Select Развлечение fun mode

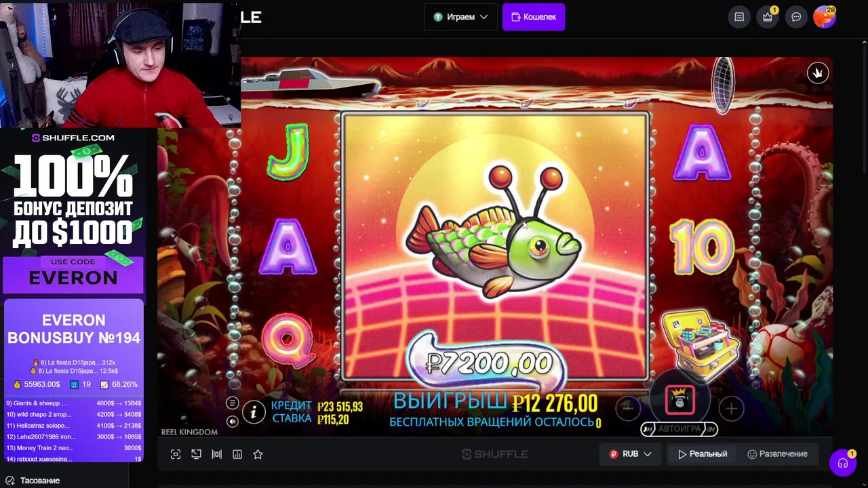(777, 454)
